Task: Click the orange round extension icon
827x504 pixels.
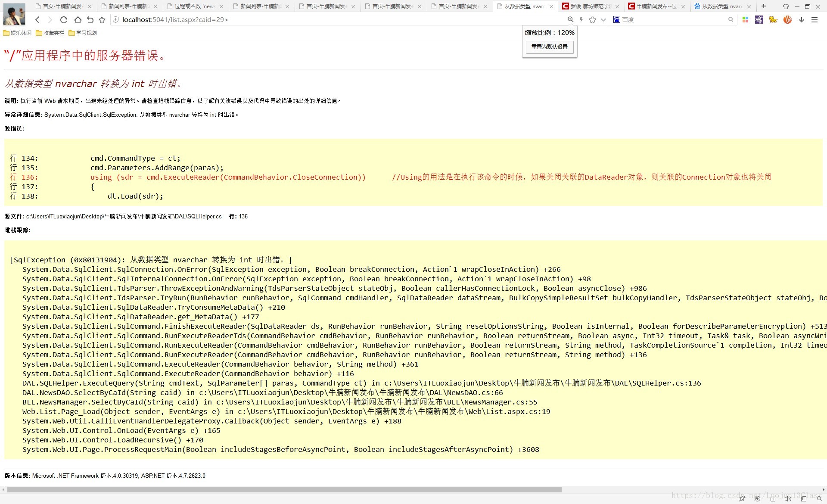Action: (x=787, y=19)
